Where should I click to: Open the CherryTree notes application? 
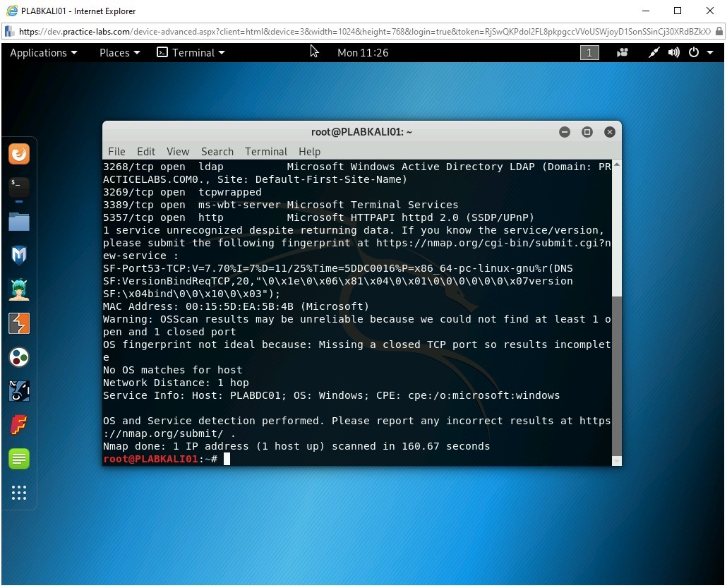tap(19, 459)
